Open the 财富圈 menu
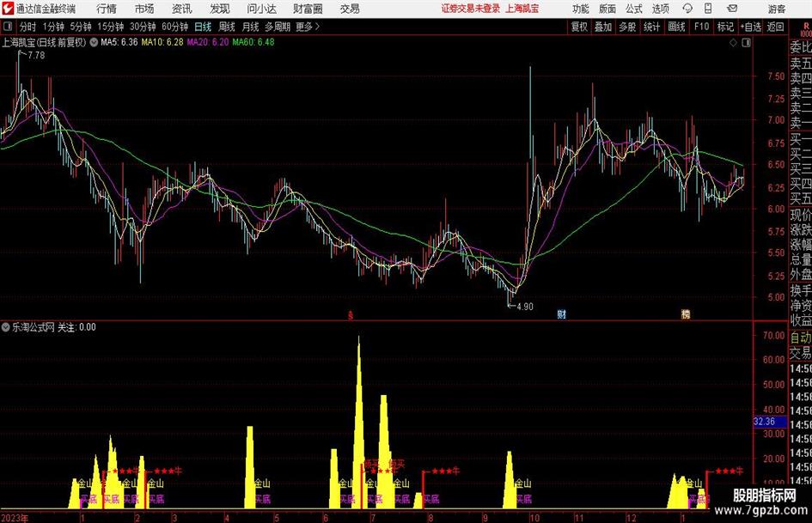The height and width of the screenshot is (523, 812). [308, 9]
